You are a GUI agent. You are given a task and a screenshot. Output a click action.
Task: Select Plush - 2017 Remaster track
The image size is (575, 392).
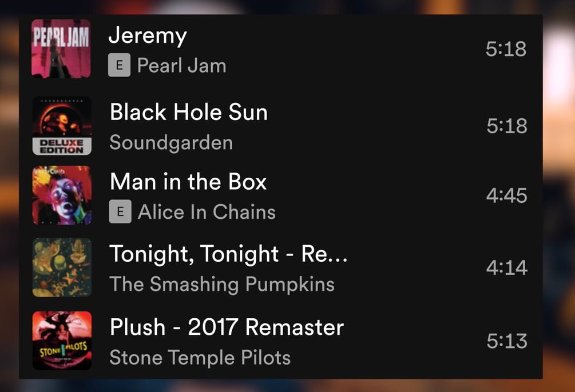click(x=227, y=327)
